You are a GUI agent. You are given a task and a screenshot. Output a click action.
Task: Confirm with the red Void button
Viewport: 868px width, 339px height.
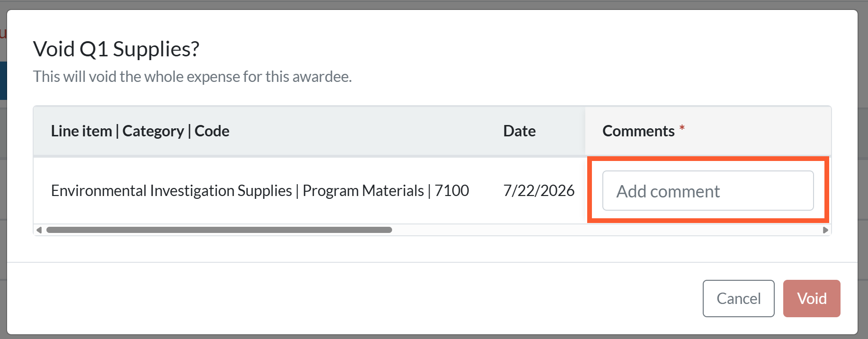click(812, 298)
